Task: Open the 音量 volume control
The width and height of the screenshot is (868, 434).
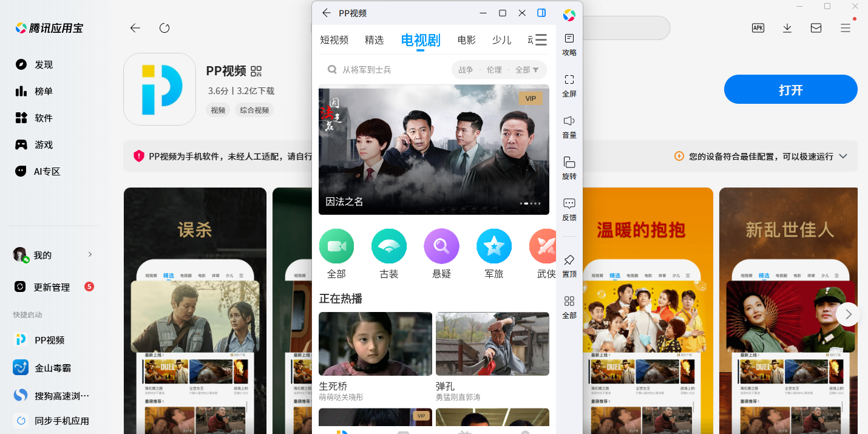Action: [569, 127]
